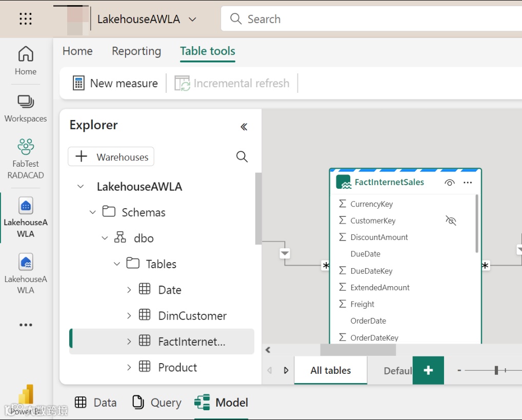Select the DueDate column
This screenshot has width=522, height=420.
[365, 254]
